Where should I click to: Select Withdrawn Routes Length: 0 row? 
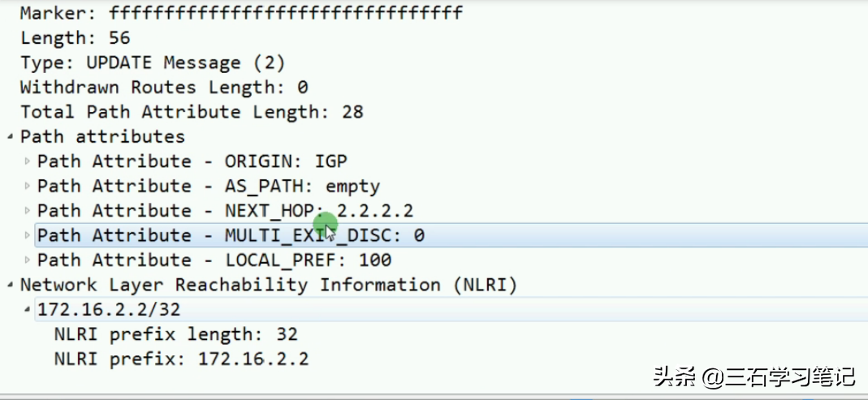tap(164, 87)
